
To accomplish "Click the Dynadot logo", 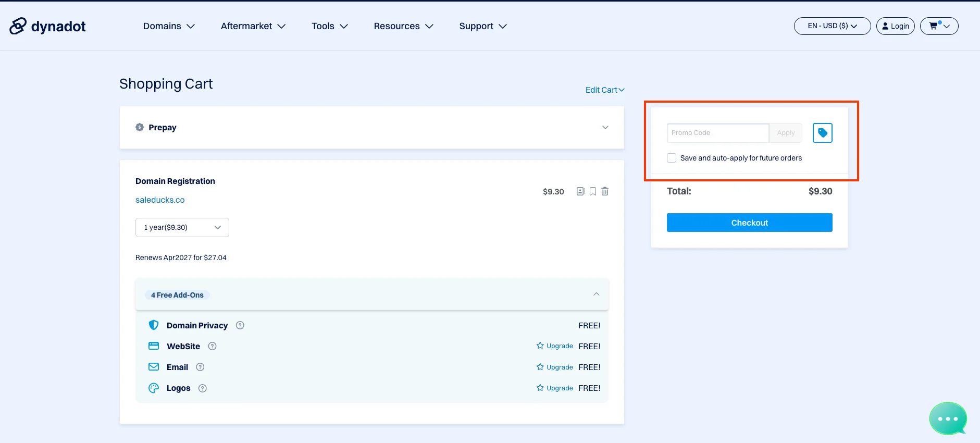I will [47, 26].
